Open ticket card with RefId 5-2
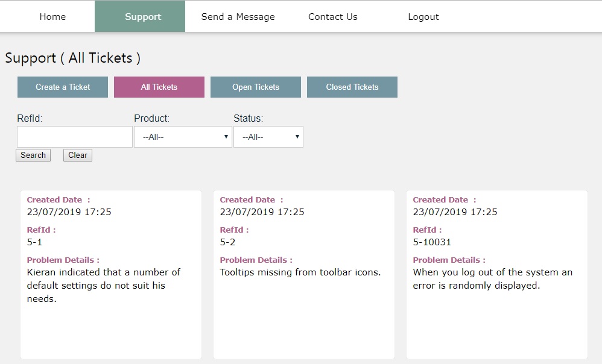The width and height of the screenshot is (602, 364). 303,275
